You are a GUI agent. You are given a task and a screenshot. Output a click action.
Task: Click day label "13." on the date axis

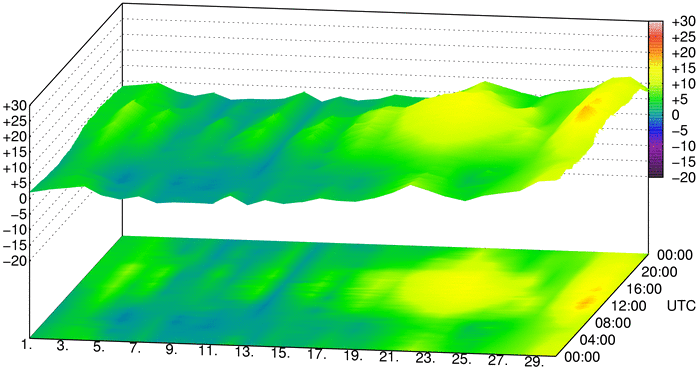click(244, 353)
